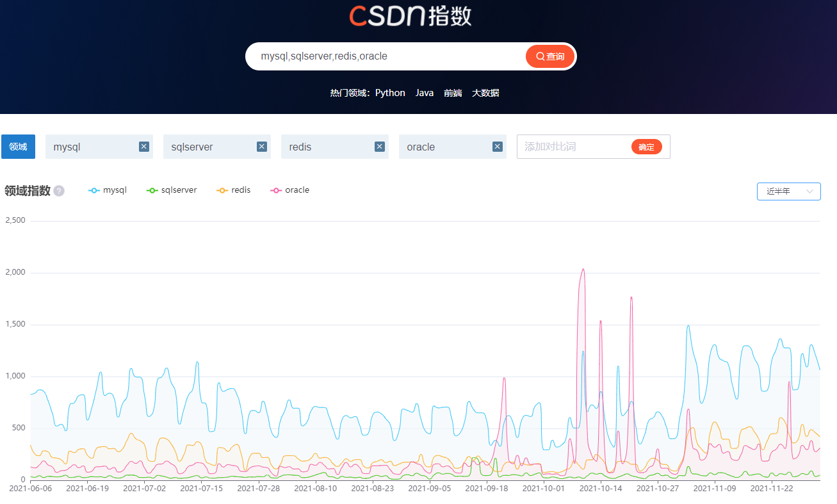This screenshot has width=837, height=504.
Task: Click the 2021-07-15 axis date label
Action: [x=202, y=488]
